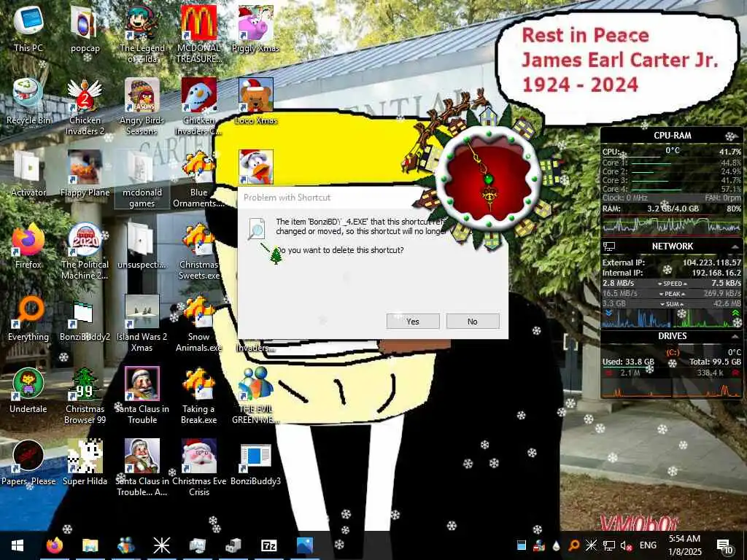
Task: Select Santa Claus in Trouble... A... shortcut
Action: tap(142, 467)
